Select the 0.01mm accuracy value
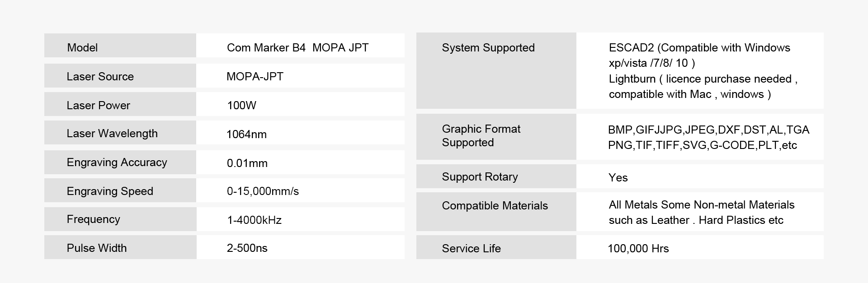The width and height of the screenshot is (868, 283). click(247, 163)
